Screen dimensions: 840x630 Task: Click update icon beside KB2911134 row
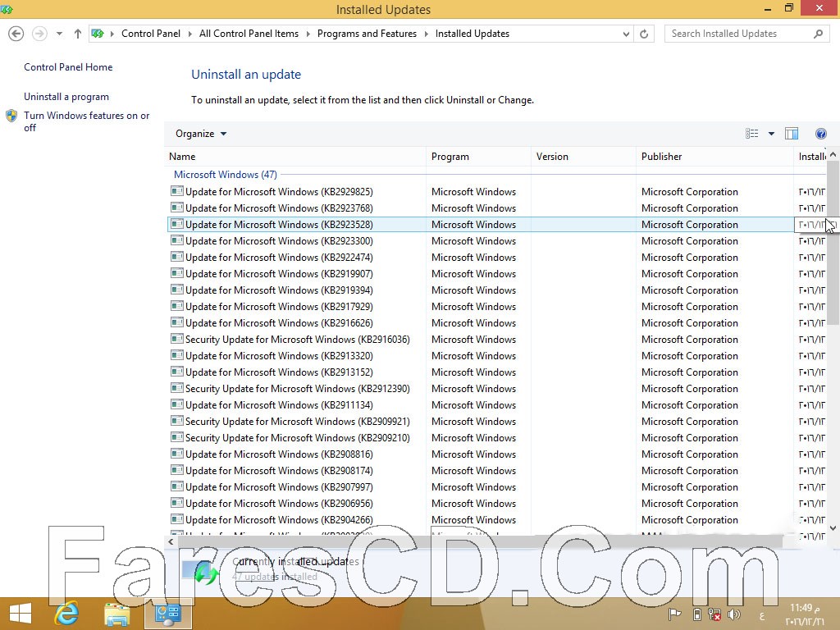click(177, 404)
